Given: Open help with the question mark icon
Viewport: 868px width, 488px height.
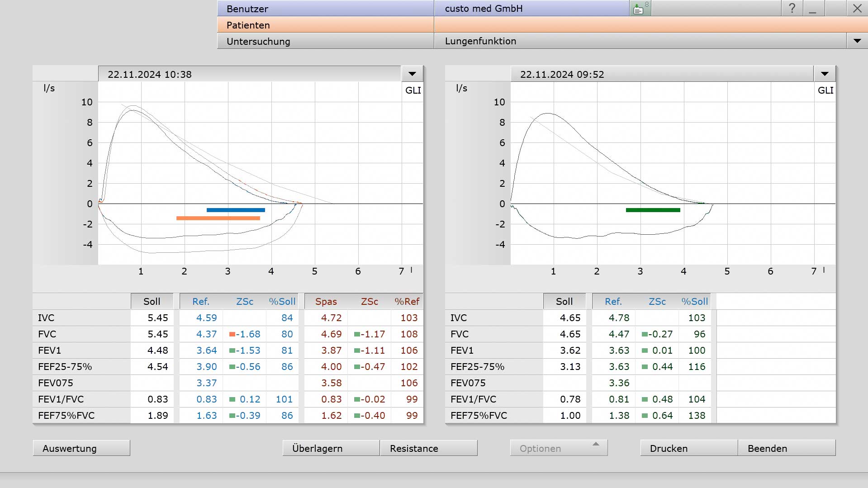Looking at the screenshot, I should pyautogui.click(x=792, y=8).
